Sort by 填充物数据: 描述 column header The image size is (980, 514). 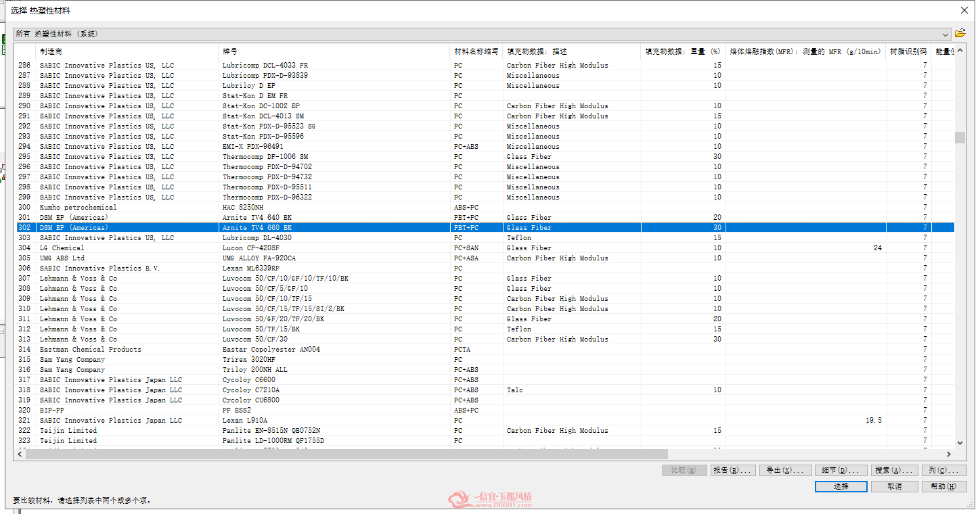click(x=572, y=51)
